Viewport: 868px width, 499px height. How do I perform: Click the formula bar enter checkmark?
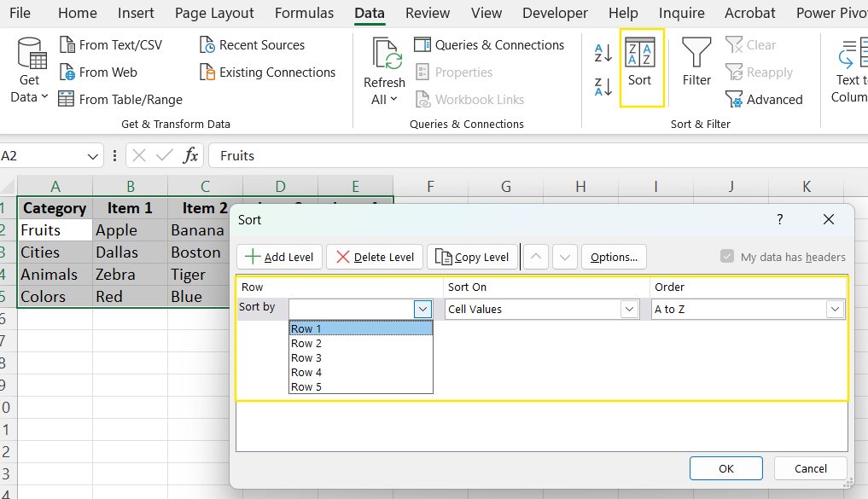(165, 155)
